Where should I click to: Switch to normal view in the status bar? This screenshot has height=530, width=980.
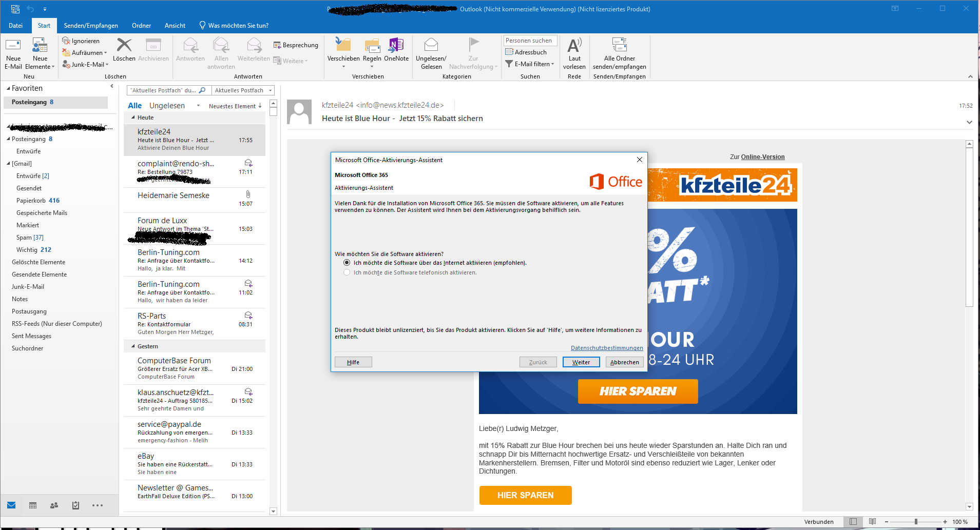(x=853, y=521)
